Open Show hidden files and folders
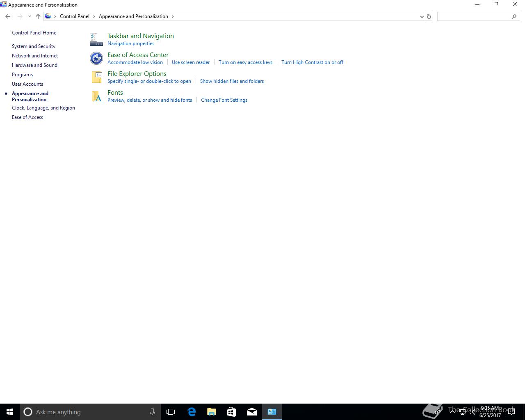 tap(232, 81)
